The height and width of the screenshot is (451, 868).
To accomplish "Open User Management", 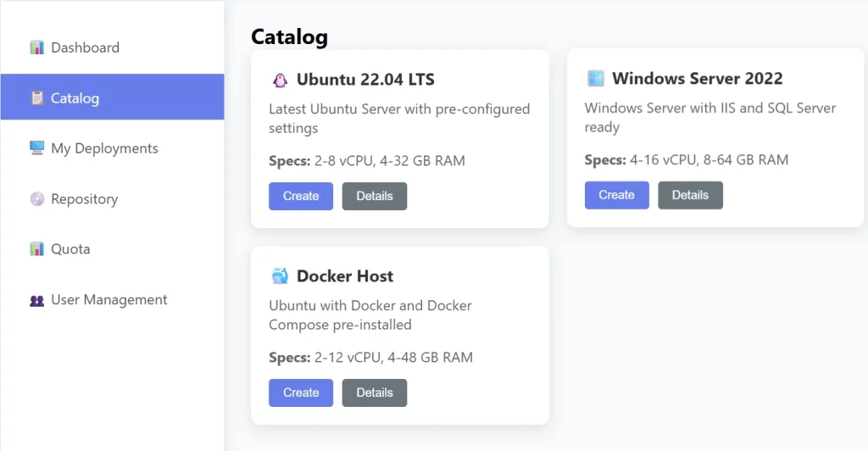I will pyautogui.click(x=113, y=299).
